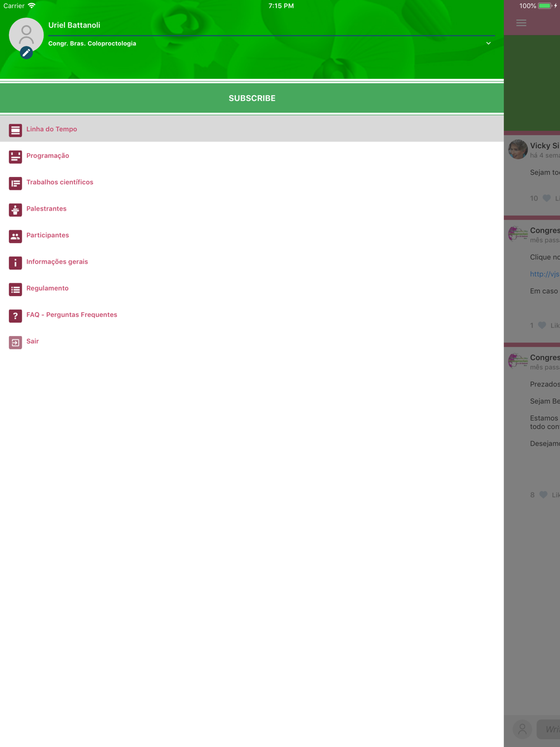This screenshot has height=747, width=560.
Task: Tap the FAQ question mark icon
Action: [x=15, y=315]
